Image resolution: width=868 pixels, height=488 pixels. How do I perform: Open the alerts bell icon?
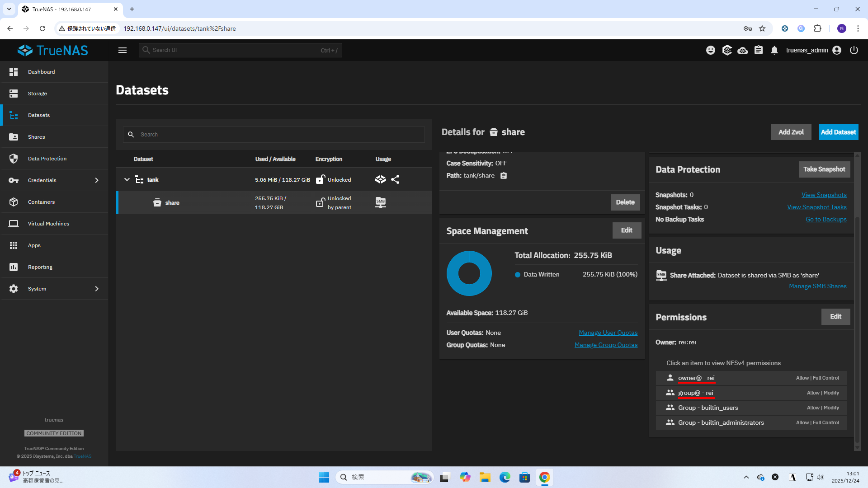[774, 50]
